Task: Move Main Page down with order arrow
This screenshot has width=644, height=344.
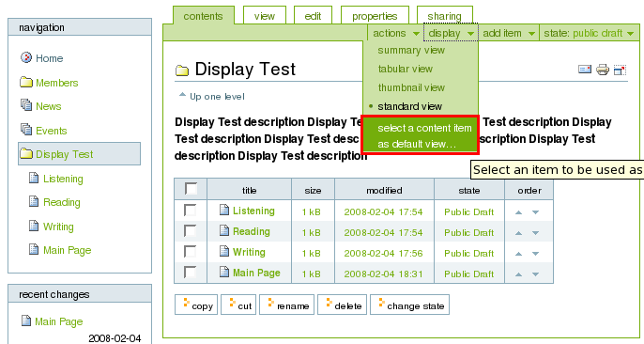Action: point(535,274)
